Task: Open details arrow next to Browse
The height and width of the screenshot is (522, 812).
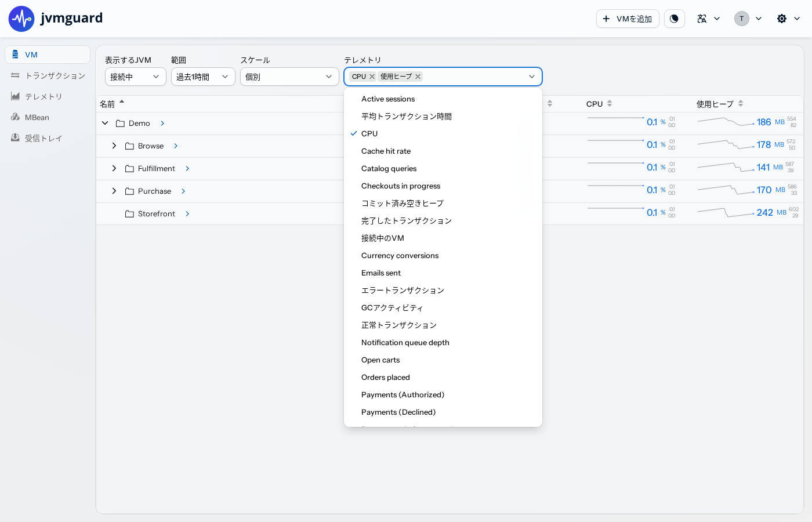Action: pyautogui.click(x=176, y=146)
